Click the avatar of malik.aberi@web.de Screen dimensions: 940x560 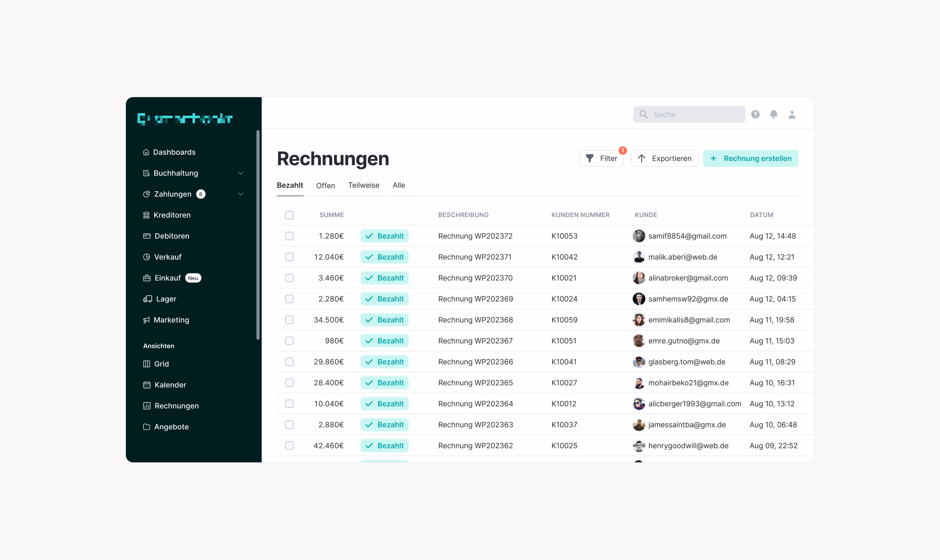tap(638, 257)
